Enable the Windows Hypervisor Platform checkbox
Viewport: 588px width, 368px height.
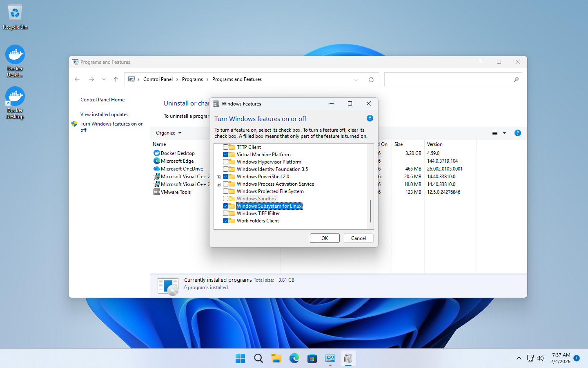225,162
